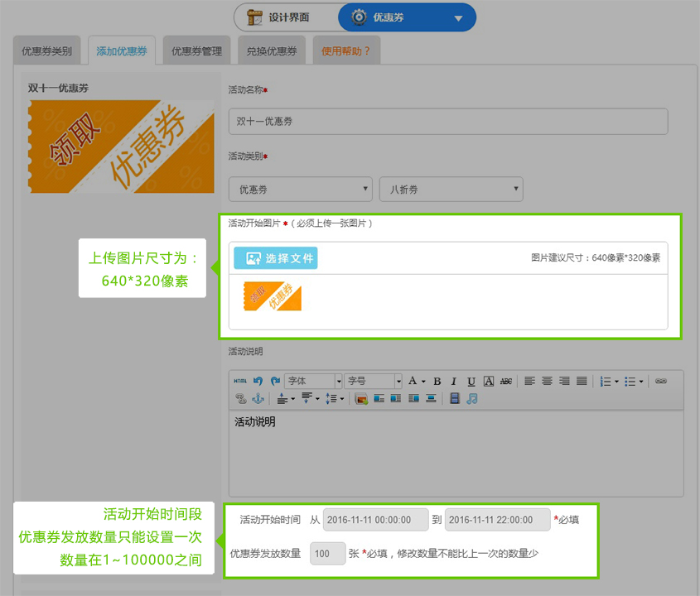The width and height of the screenshot is (700, 596).
Task: Switch to the 优惠券管理 tab
Action: [x=196, y=51]
